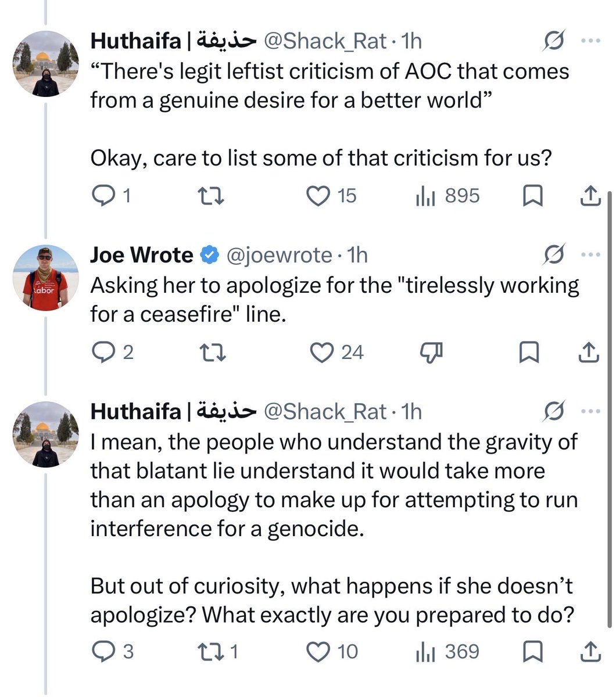Screen dimensions: 616x697
Task: Open more options on Joe Wrote's tweet
Action: [x=590, y=255]
